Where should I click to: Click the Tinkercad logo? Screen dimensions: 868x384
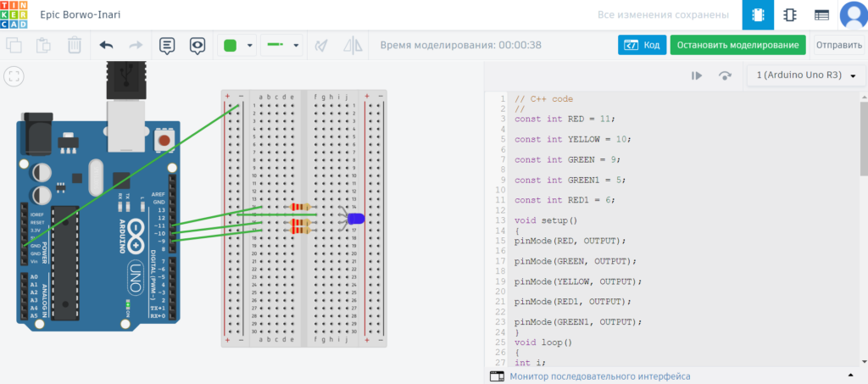tap(14, 15)
